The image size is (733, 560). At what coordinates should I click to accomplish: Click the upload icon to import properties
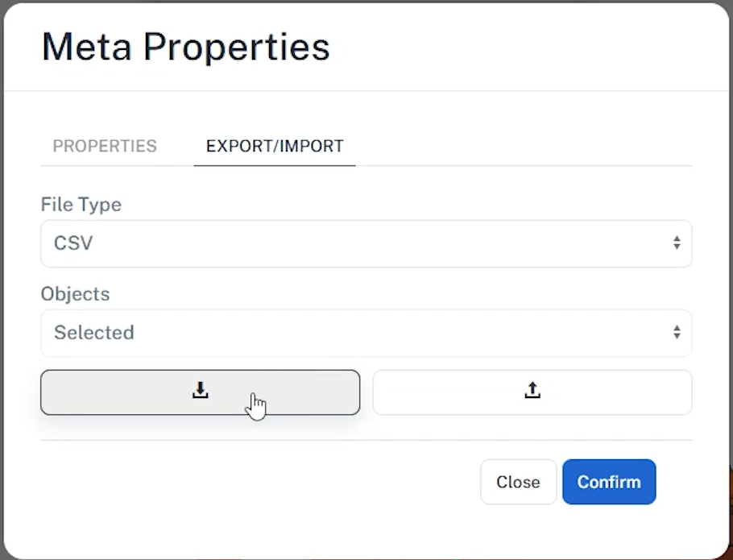(x=532, y=392)
